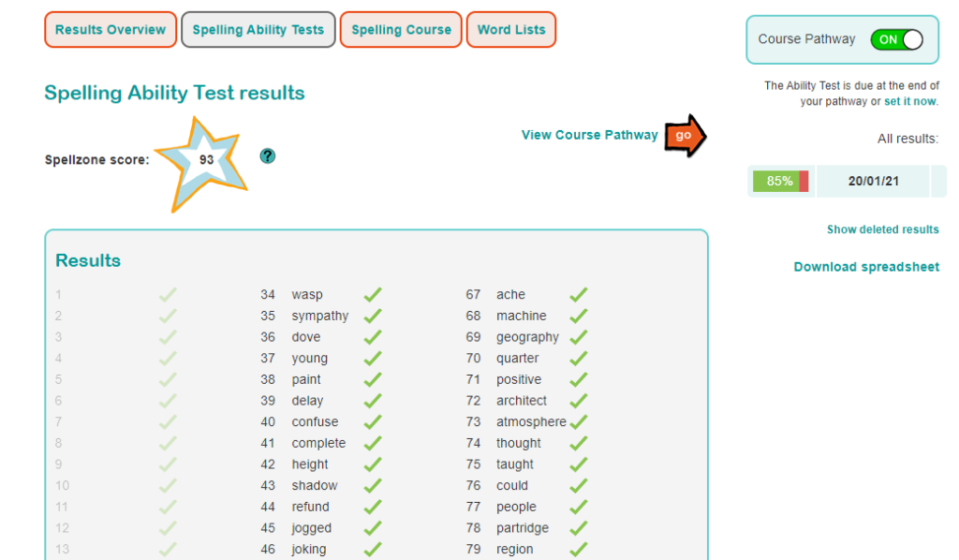Download the results spreadsheet

[868, 266]
